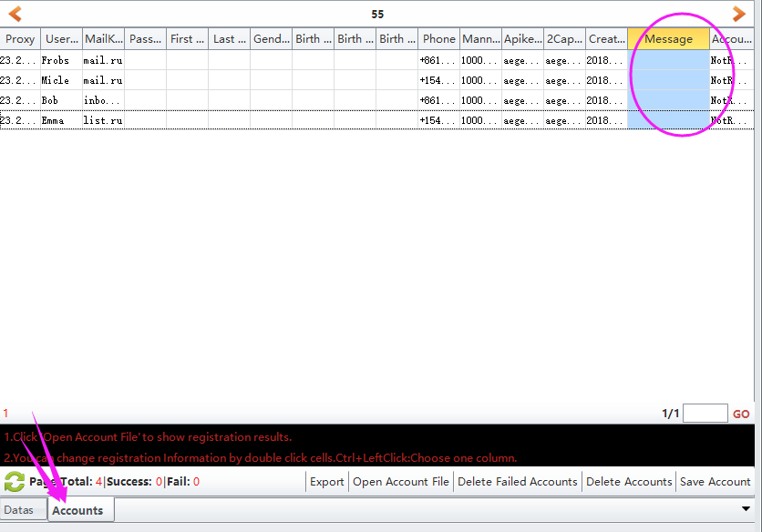The width and height of the screenshot is (762, 532).
Task: Go to previous page with left arrow
Action: [15, 14]
